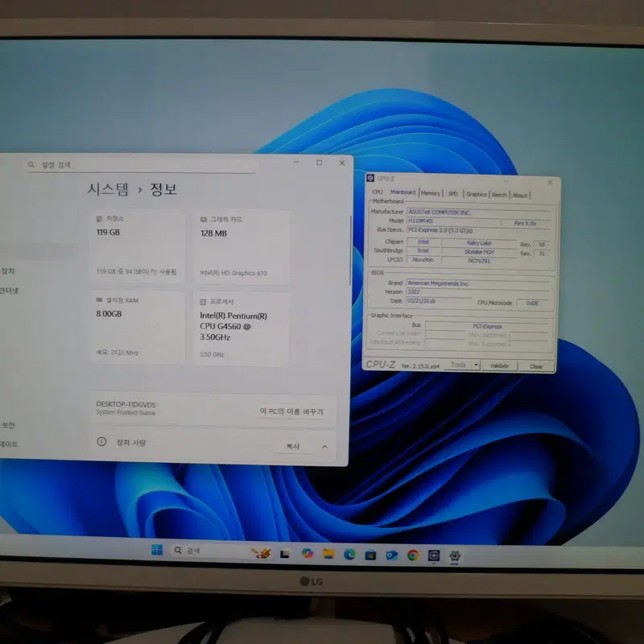Click the Manufacturer field ASUSTeK COMPUTER INC.
Image resolution: width=644 pixels, height=644 pixels.
click(478, 213)
